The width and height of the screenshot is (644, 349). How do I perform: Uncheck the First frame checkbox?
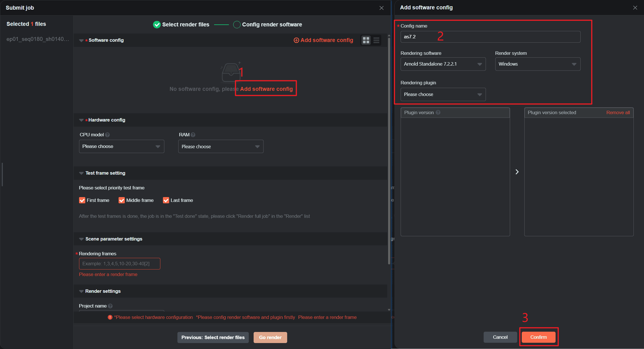coord(82,200)
